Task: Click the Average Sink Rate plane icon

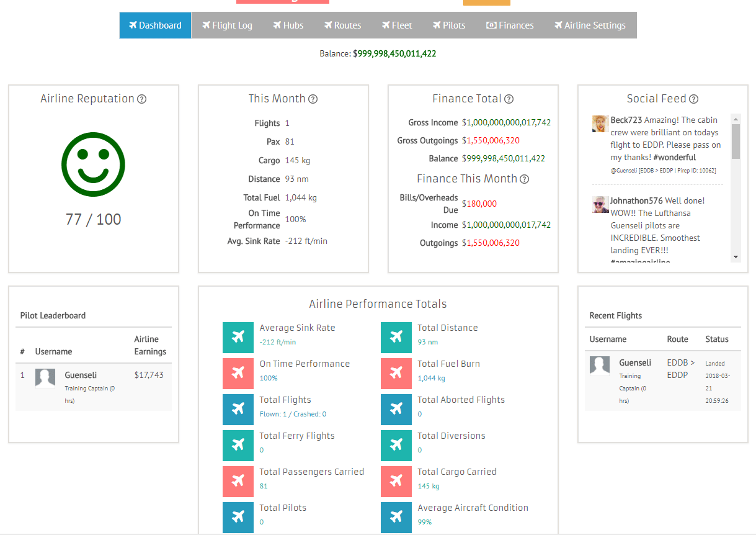Action: (238, 338)
